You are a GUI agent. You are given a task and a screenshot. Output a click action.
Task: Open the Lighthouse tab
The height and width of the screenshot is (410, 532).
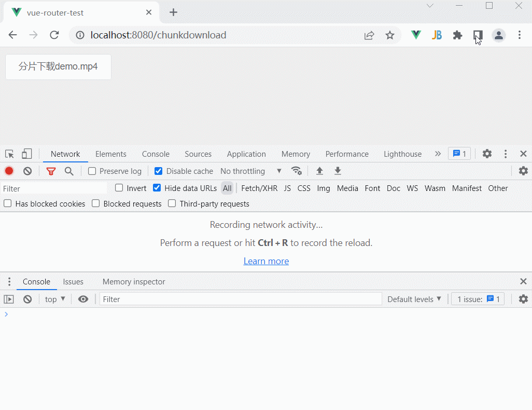click(x=402, y=154)
